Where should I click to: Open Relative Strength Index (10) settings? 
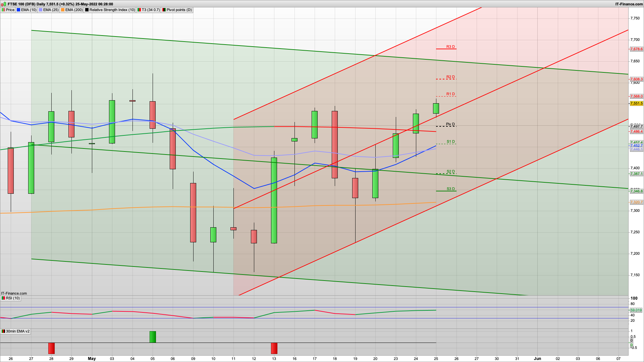pos(112,10)
